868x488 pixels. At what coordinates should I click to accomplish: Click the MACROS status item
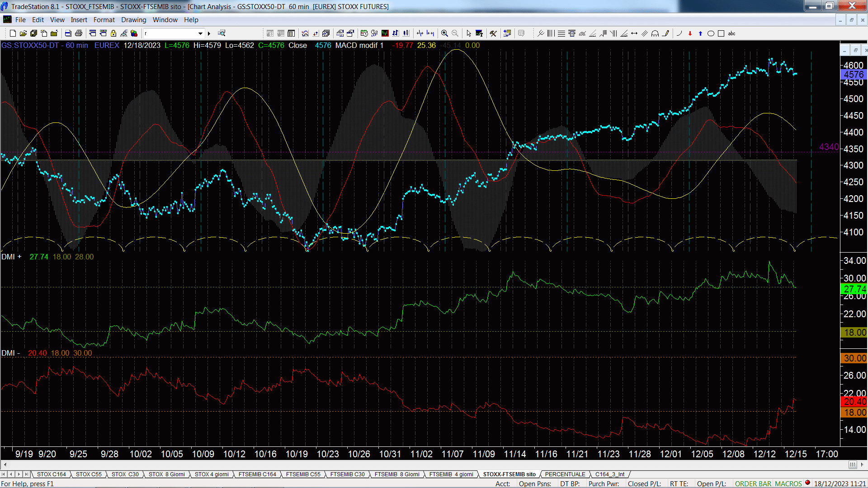pyautogui.click(x=788, y=484)
